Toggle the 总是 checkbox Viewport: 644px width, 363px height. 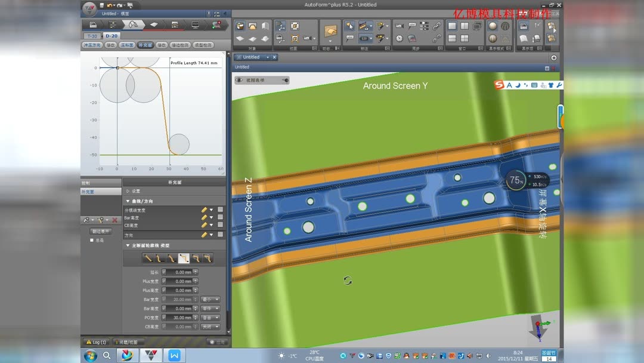[x=91, y=240]
